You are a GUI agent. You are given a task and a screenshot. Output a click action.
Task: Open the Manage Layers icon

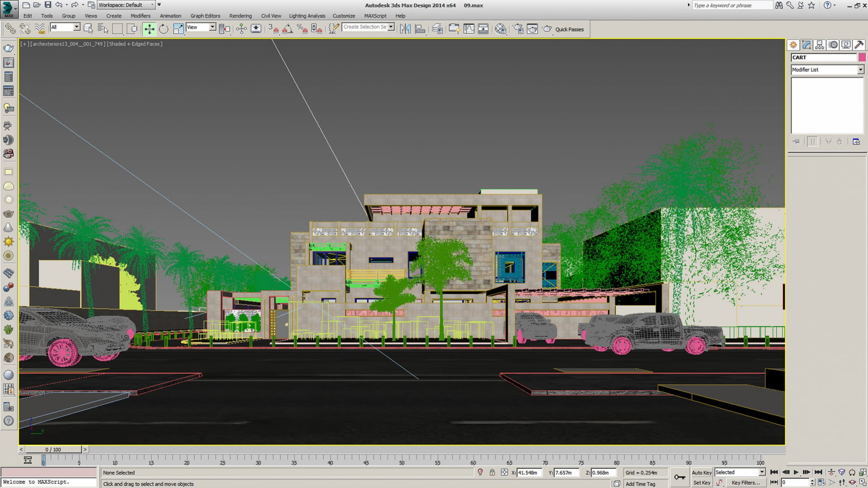[x=437, y=29]
